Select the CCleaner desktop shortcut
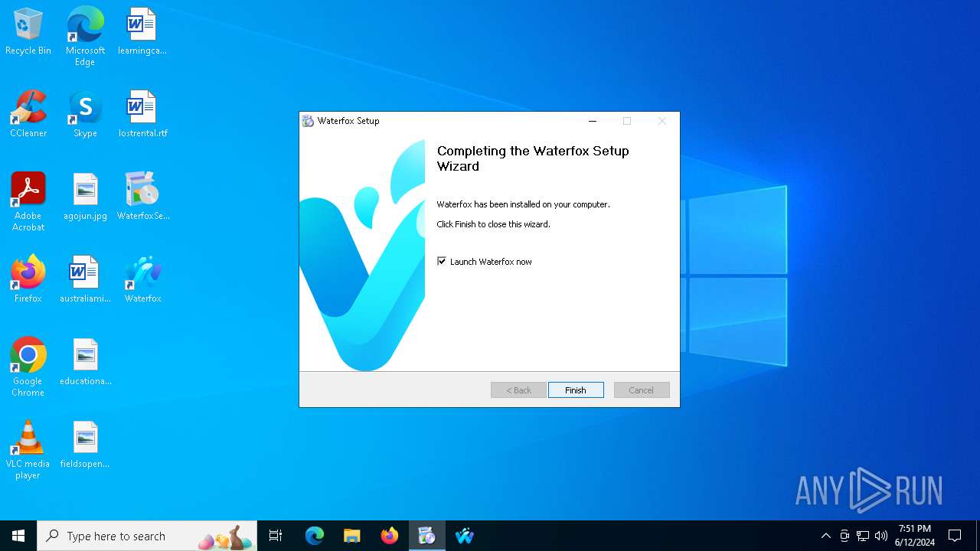The height and width of the screenshot is (551, 980). point(28,114)
